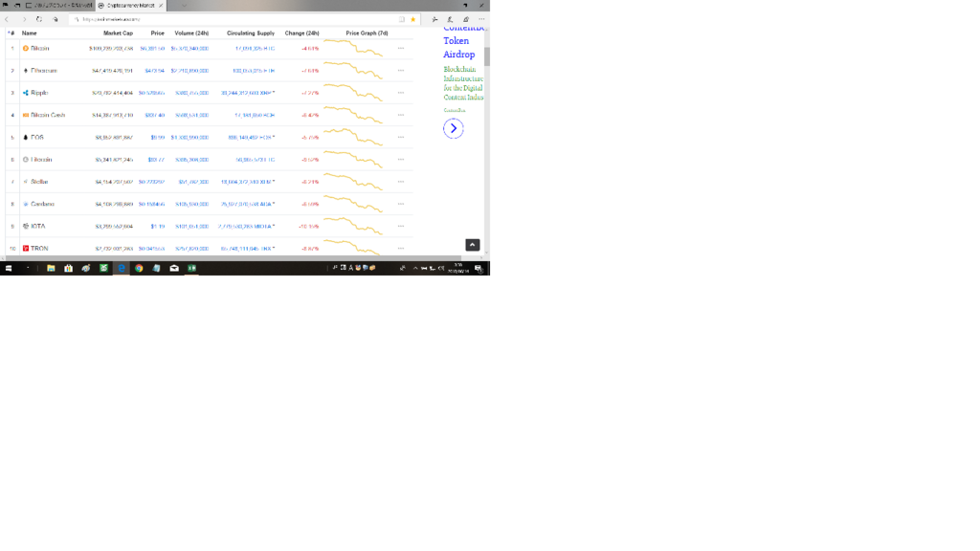Click the round arrow button in the ad
980x551 pixels.
pyautogui.click(x=453, y=128)
